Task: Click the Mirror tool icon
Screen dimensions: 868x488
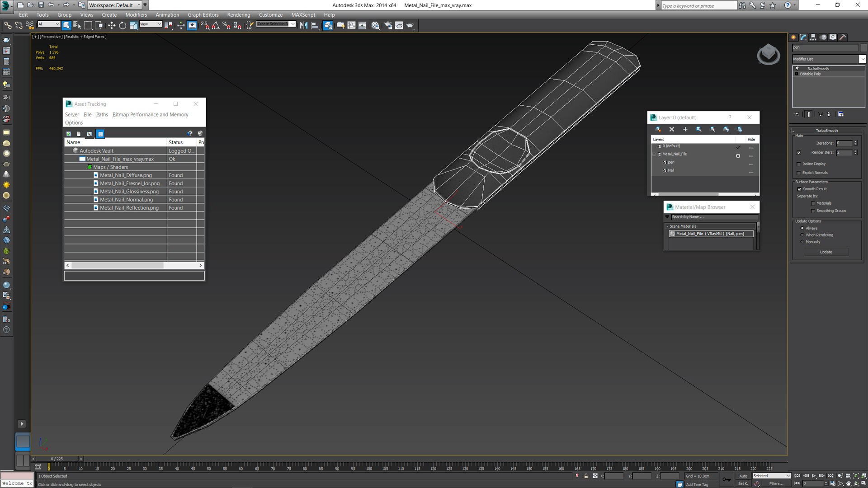Action: coord(304,26)
